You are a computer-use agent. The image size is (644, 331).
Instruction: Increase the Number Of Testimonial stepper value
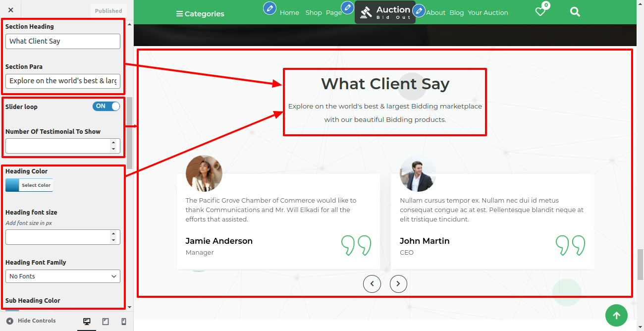point(113,142)
